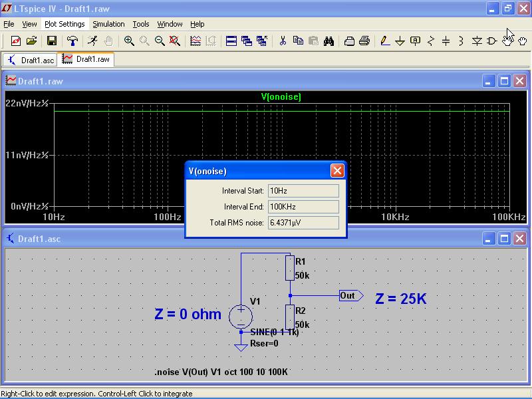
Task: Open the View menu
Action: point(29,24)
